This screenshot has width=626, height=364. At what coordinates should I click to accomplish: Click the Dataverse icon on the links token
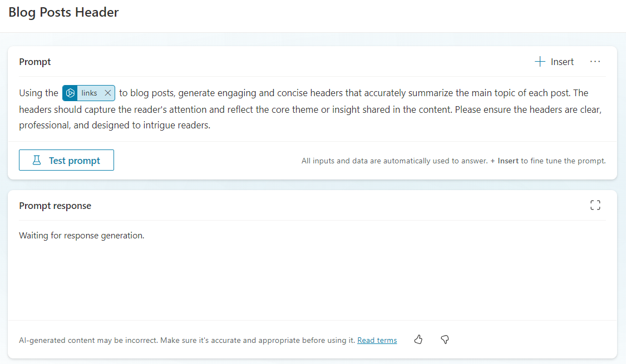tap(70, 93)
